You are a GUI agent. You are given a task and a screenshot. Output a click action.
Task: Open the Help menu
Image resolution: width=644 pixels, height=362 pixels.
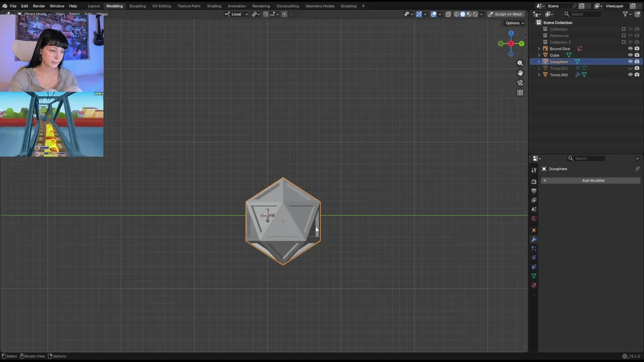coord(73,6)
